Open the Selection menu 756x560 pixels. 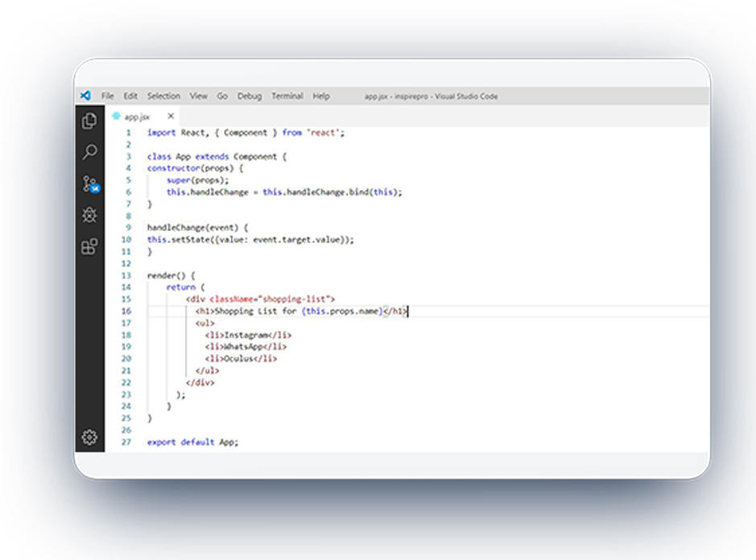click(163, 96)
